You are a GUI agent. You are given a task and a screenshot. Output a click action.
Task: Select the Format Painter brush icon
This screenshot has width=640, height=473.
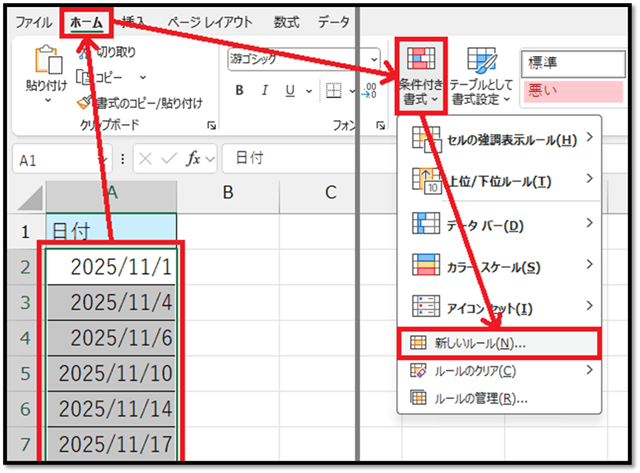(x=86, y=102)
